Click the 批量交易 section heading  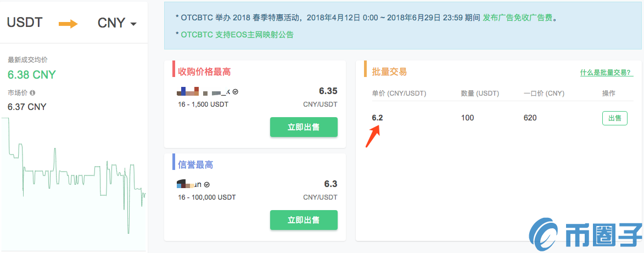tap(389, 72)
